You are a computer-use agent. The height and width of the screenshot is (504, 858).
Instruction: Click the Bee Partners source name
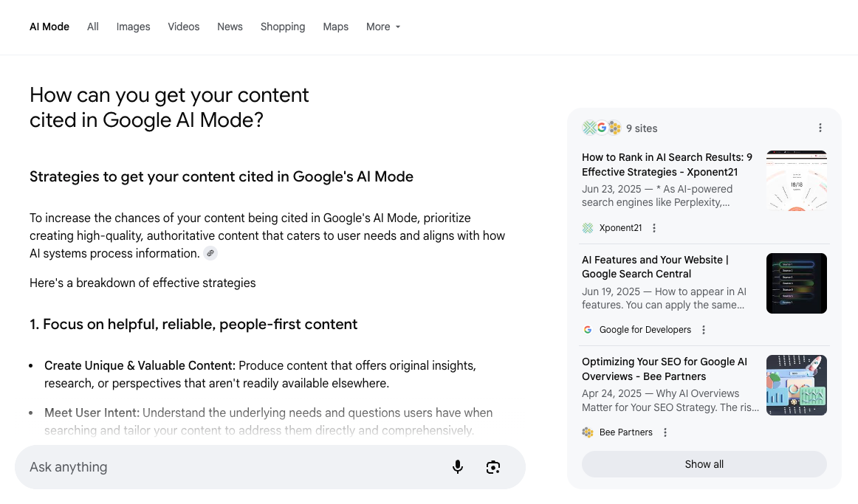(x=626, y=432)
